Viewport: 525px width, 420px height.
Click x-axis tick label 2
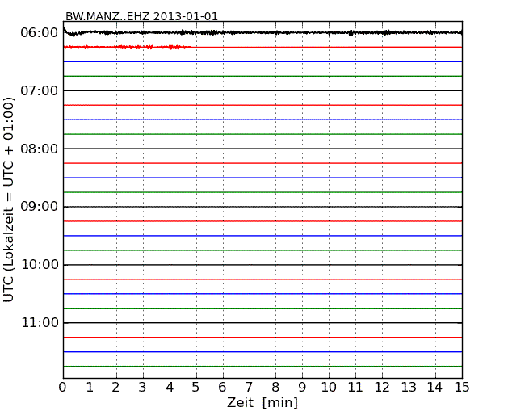[115, 388]
